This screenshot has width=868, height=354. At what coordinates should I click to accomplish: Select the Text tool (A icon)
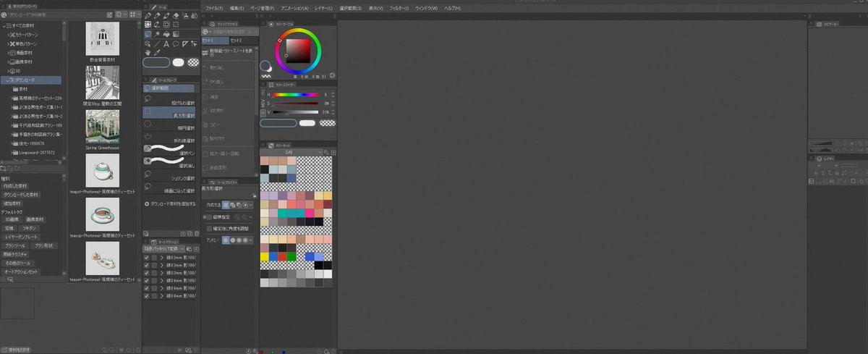166,43
